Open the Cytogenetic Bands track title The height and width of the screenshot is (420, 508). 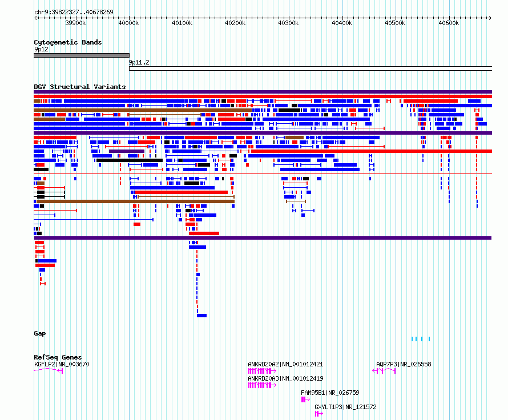68,42
